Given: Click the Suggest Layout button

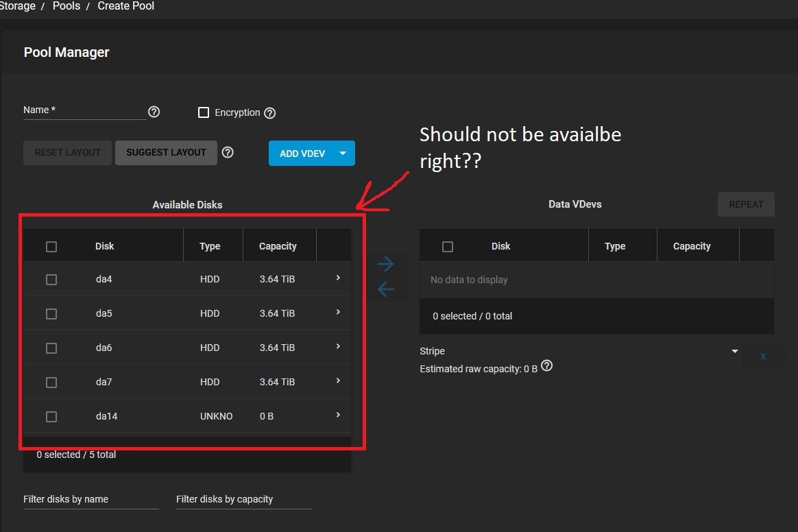Looking at the screenshot, I should tap(167, 153).
